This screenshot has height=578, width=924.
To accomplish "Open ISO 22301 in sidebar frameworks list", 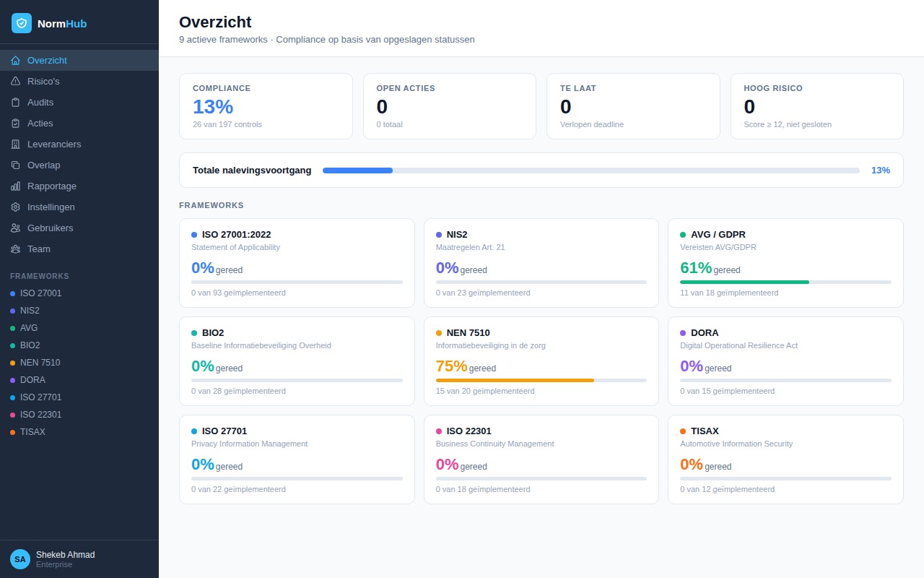I will point(79,415).
